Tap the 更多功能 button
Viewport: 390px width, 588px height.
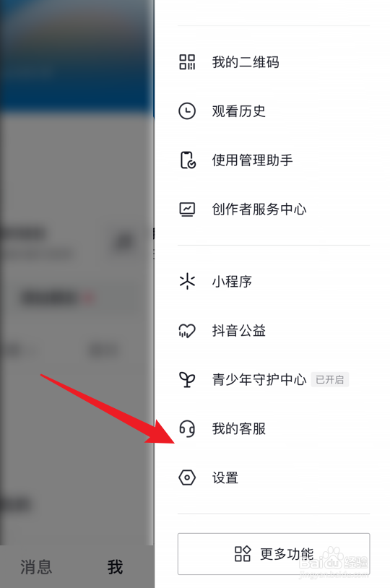tap(274, 554)
